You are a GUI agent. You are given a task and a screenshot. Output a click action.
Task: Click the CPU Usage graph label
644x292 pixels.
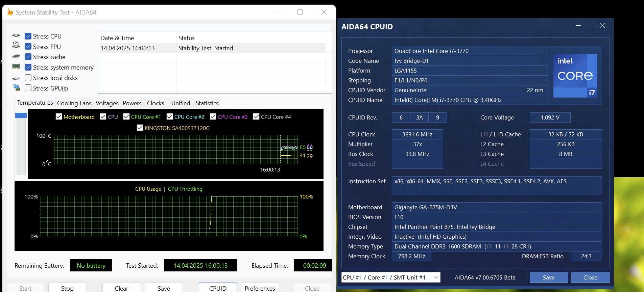[x=148, y=189]
